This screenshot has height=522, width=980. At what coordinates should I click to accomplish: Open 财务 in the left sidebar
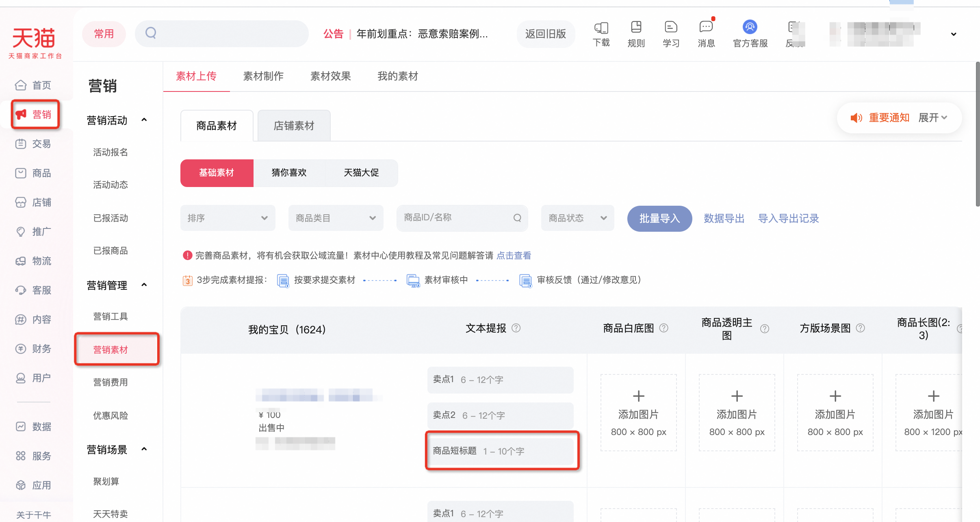click(x=33, y=349)
